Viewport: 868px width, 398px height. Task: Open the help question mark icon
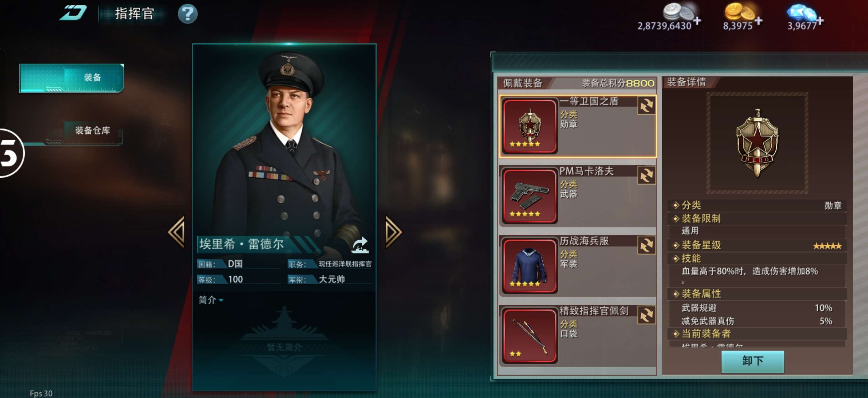[188, 14]
